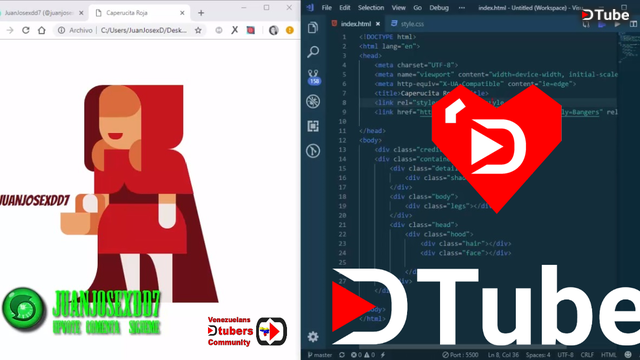
Task: Click the code text <div class="hood"> on line 22
Action: click(440, 234)
